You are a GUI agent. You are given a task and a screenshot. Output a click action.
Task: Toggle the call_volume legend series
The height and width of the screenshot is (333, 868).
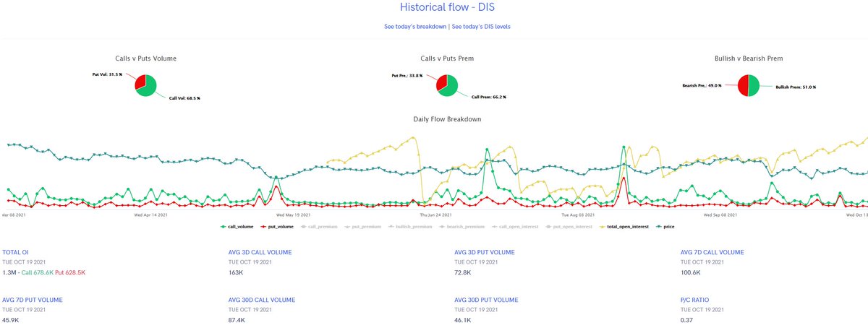tap(236, 227)
